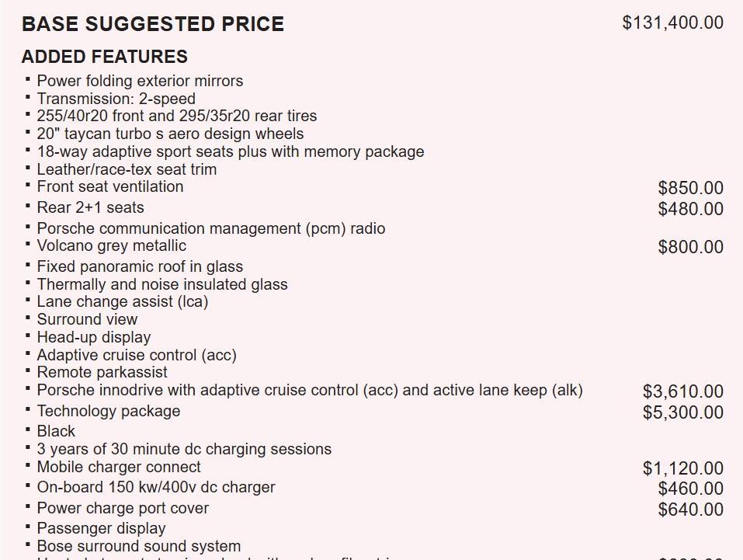Screen dimensions: 743x560
Task: Select the Head-up display feature
Action: point(94,337)
